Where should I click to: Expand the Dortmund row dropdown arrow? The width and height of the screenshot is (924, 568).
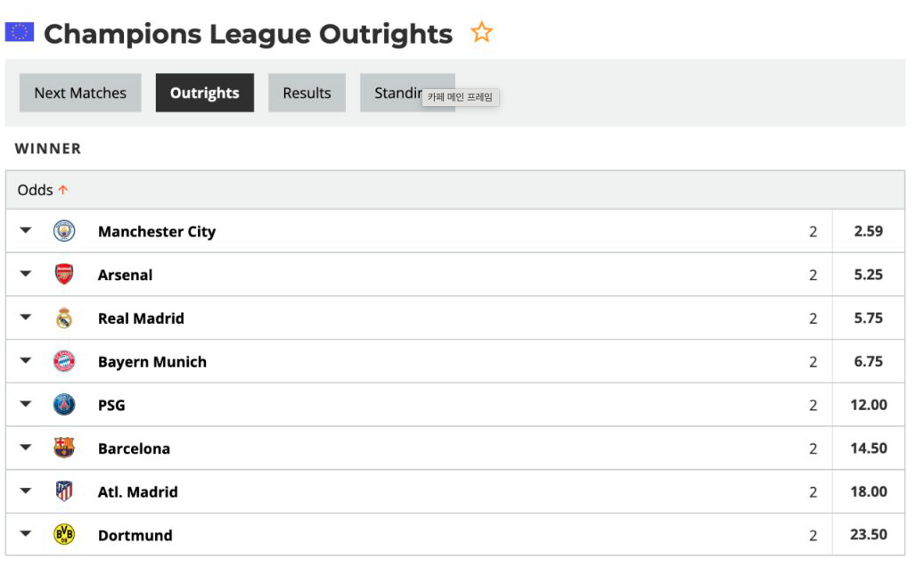pos(26,534)
